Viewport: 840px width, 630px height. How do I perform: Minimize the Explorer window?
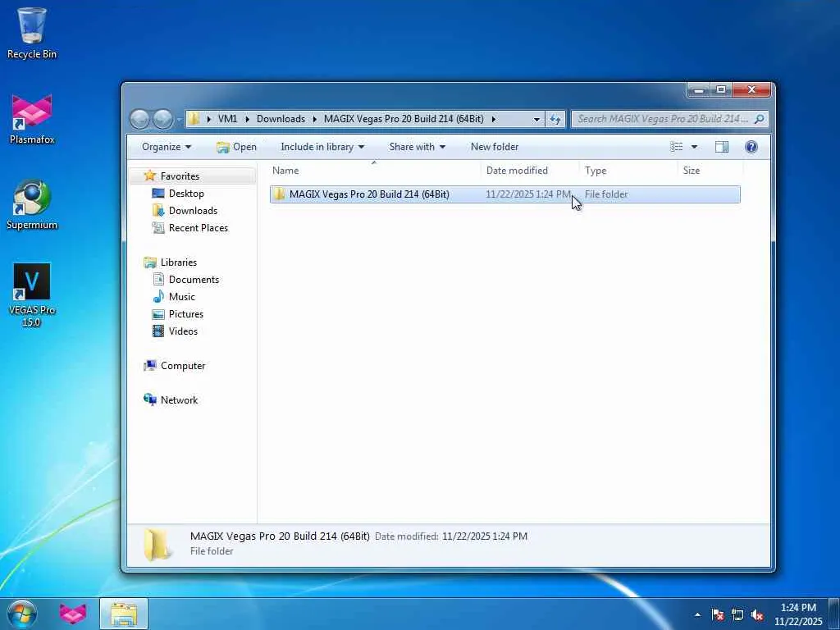pos(699,90)
